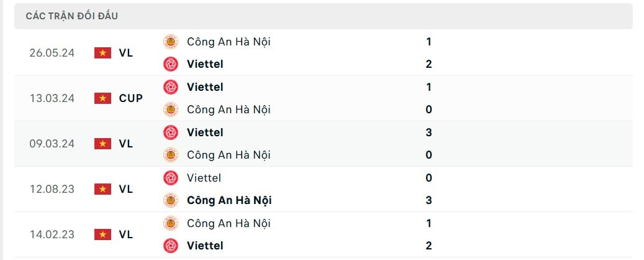Click score 3 for Viettel on 09.03.24
644x260 pixels.
tap(429, 132)
